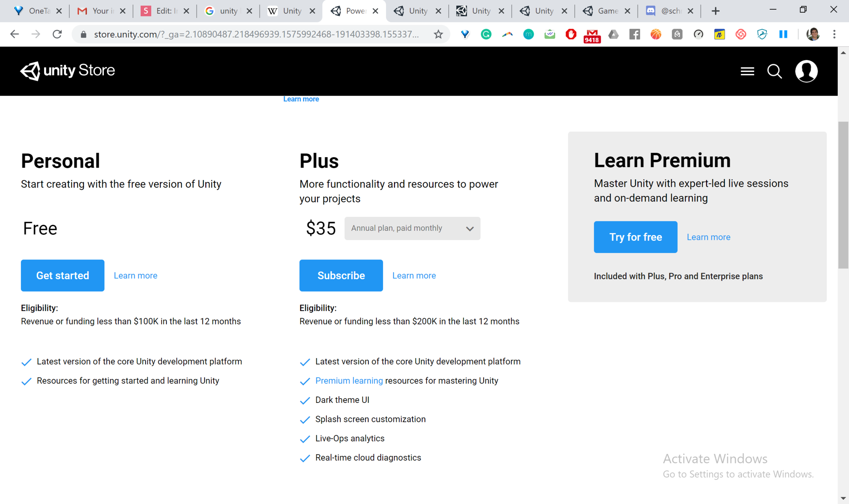Open the Premium learning link
849x504 pixels.
coord(349,380)
